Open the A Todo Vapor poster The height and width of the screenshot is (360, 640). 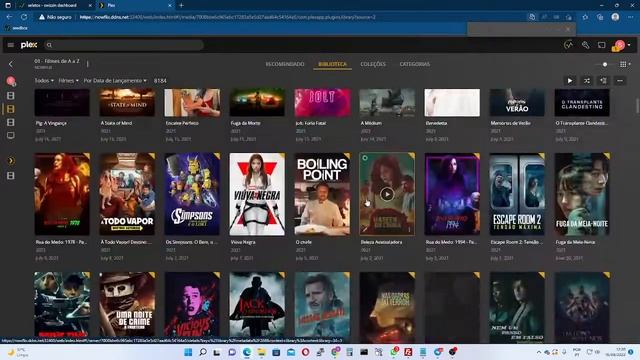point(127,194)
